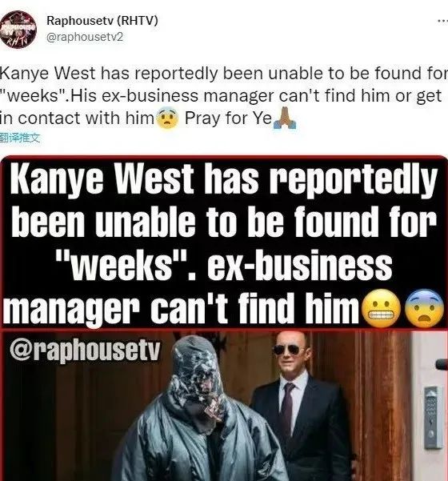Click the fearful face emoji in image headline
This screenshot has height=481, width=448.
(x=425, y=308)
